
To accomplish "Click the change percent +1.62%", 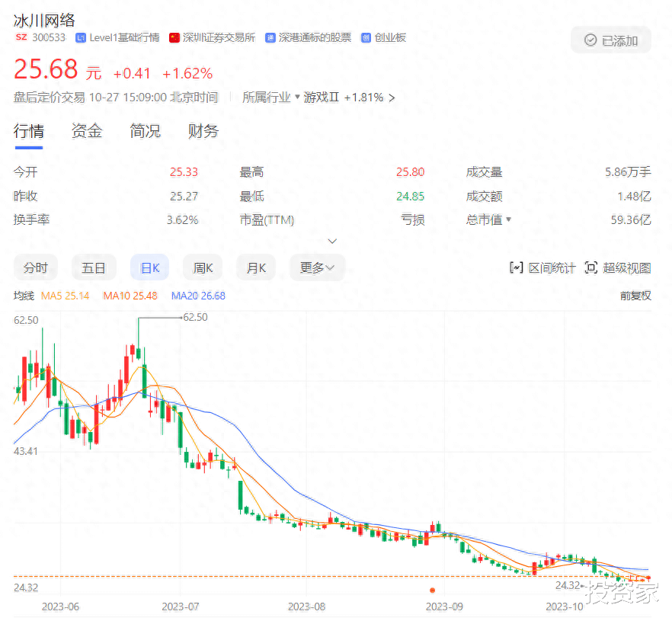I will pyautogui.click(x=187, y=73).
